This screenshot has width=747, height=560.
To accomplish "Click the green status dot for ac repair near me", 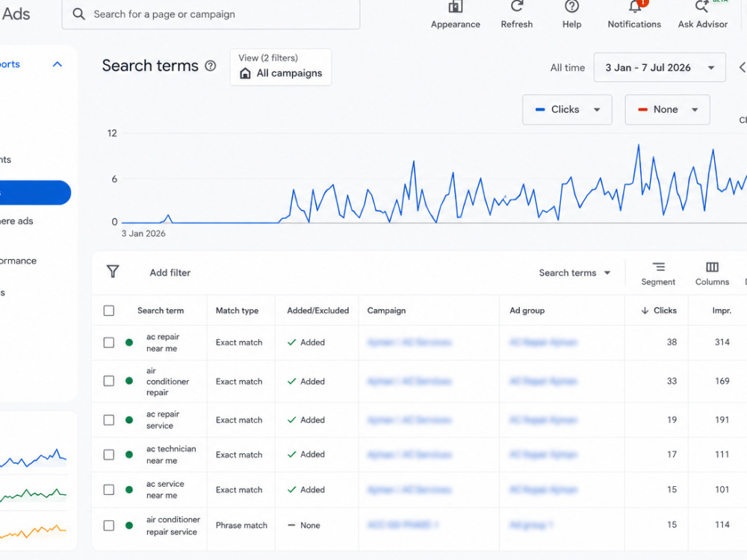I will tap(129, 343).
